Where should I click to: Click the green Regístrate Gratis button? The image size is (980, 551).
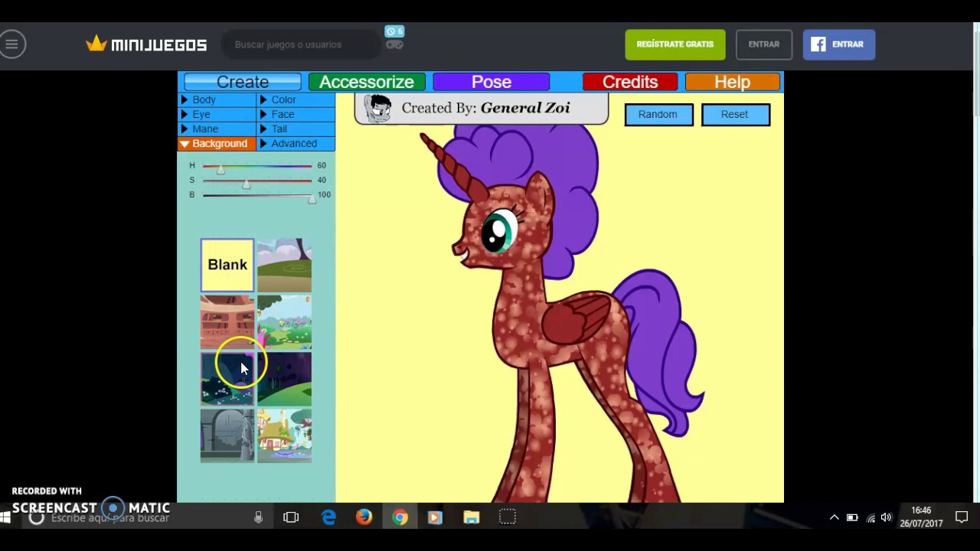click(675, 44)
